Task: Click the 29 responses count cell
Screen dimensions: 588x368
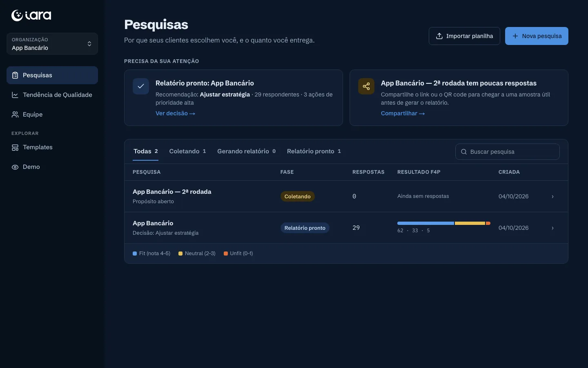Action: [356, 228]
